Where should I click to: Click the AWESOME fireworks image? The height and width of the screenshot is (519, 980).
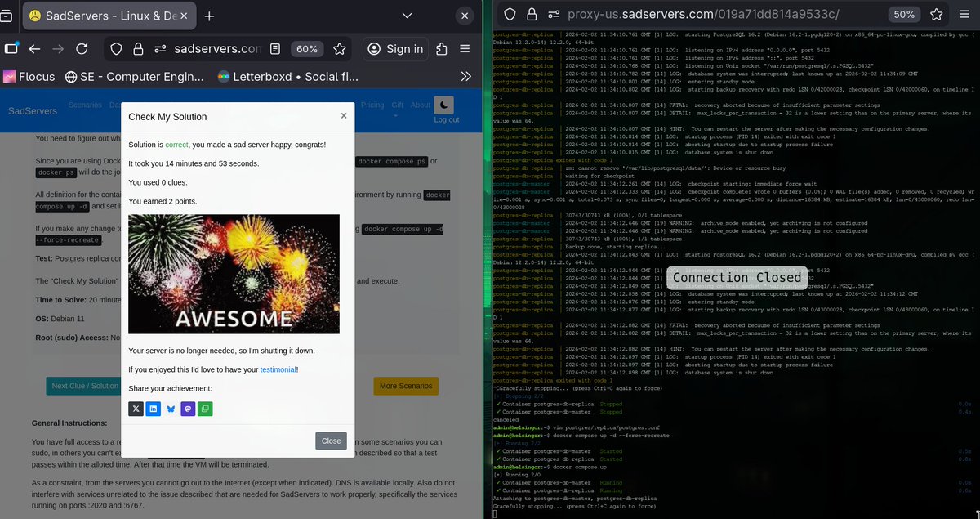[x=234, y=274]
